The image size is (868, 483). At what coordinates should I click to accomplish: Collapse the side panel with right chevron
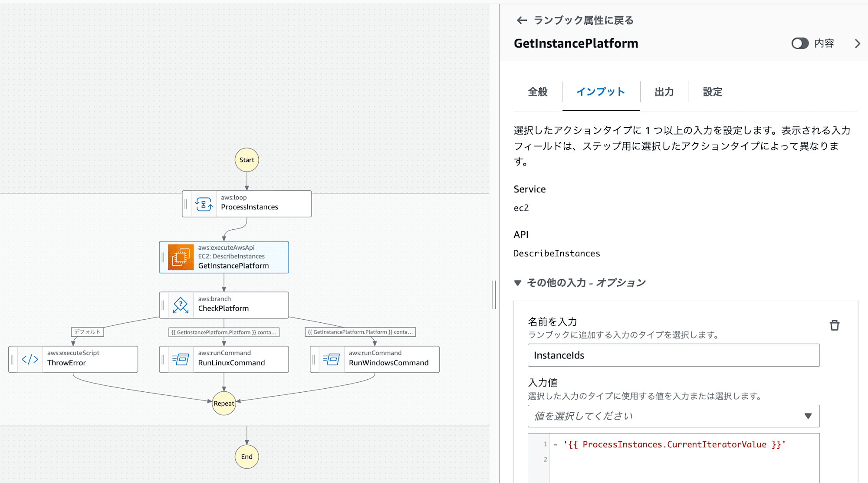point(857,43)
